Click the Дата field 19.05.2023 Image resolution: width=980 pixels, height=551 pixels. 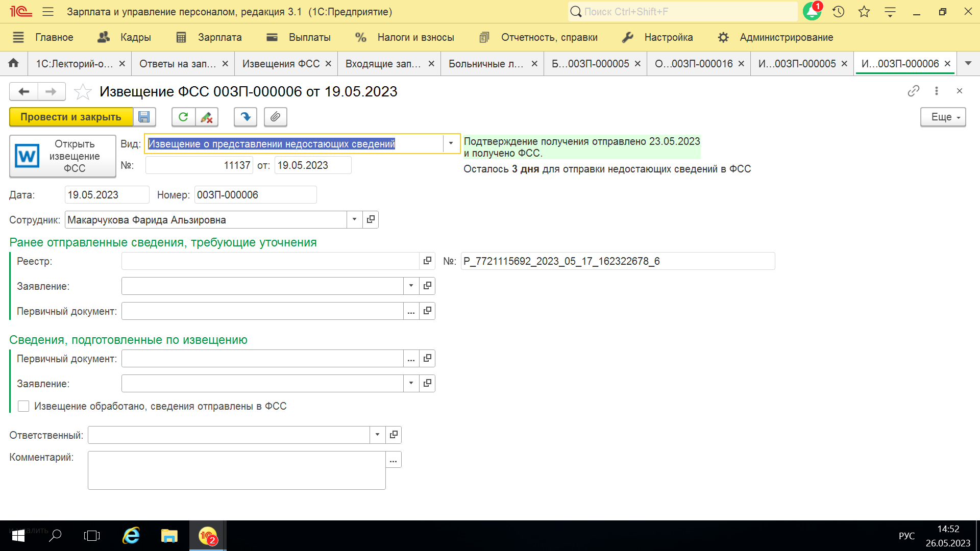click(x=107, y=195)
